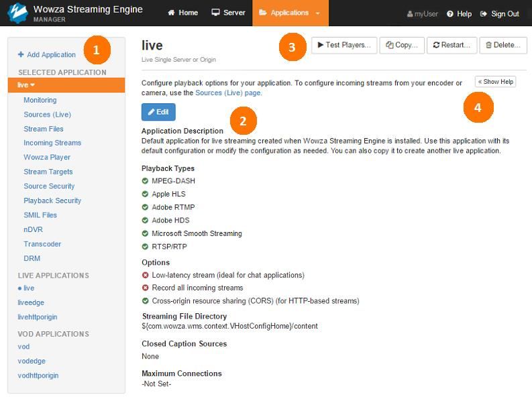The height and width of the screenshot is (399, 532).
Task: Open the Home page in top navigation
Action: 183,13
